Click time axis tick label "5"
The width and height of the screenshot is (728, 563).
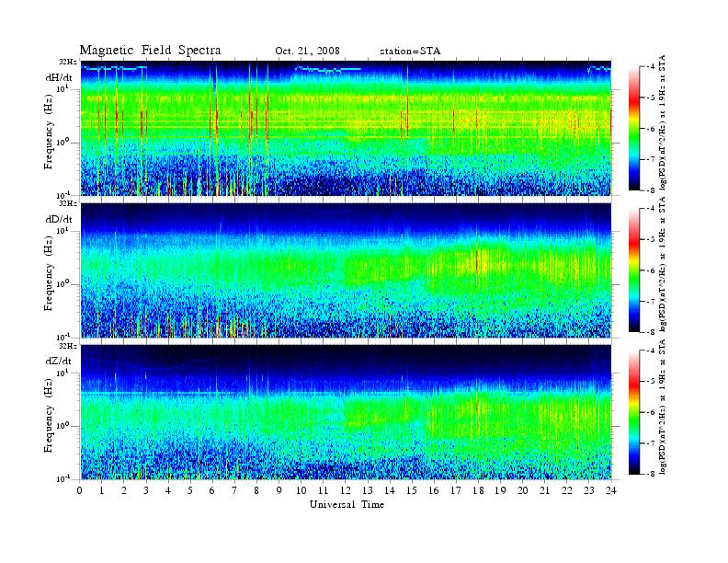190,490
